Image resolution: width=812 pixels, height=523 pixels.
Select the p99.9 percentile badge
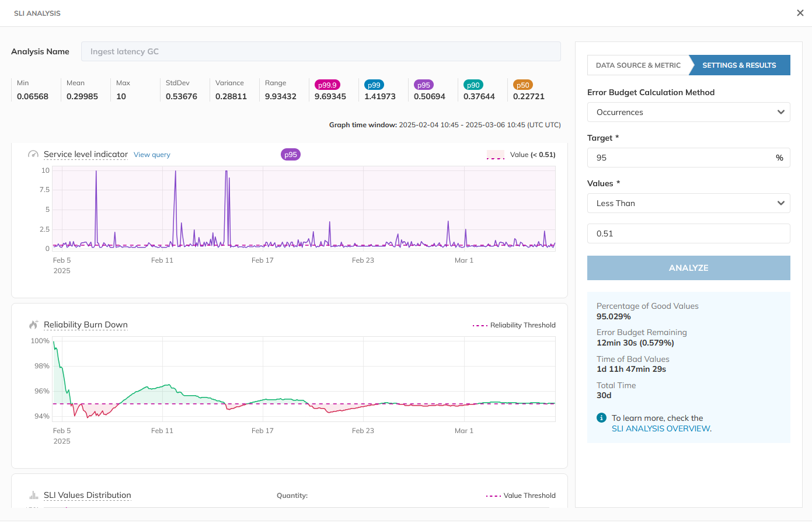tap(327, 85)
